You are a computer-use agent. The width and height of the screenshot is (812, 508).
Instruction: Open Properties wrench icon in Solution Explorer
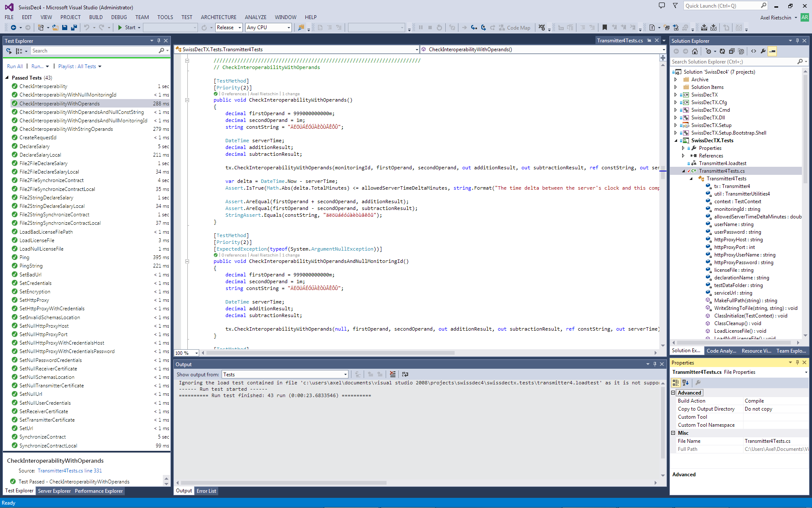click(763, 51)
